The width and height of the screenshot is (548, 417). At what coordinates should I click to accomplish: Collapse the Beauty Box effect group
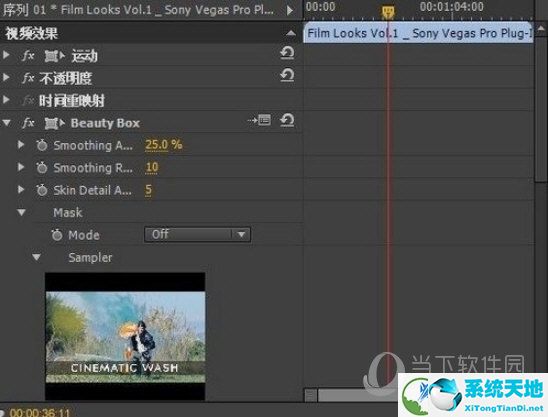[x=6, y=123]
